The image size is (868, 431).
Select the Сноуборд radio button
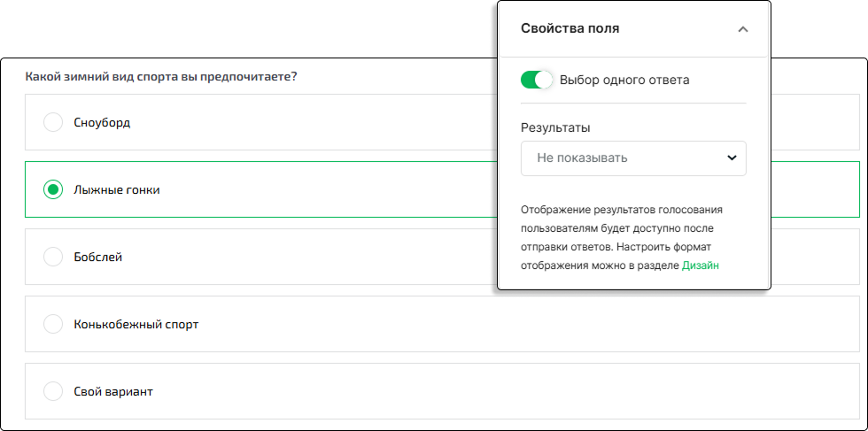(53, 122)
